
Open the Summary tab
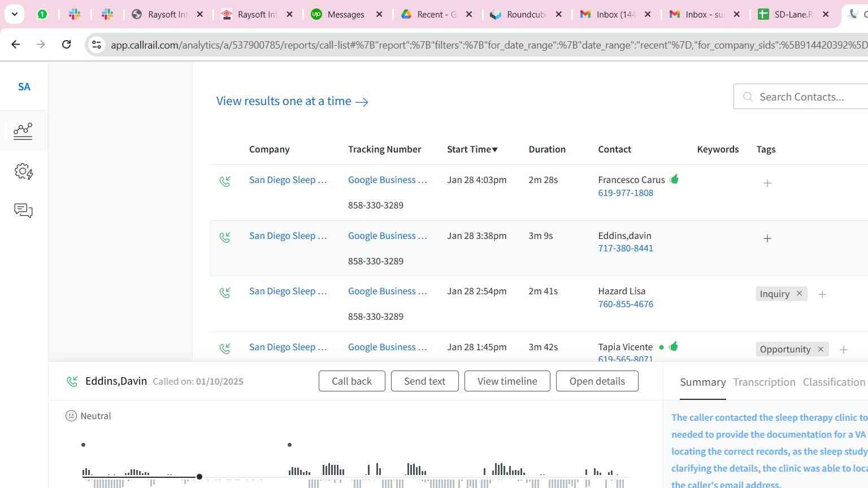click(x=702, y=382)
